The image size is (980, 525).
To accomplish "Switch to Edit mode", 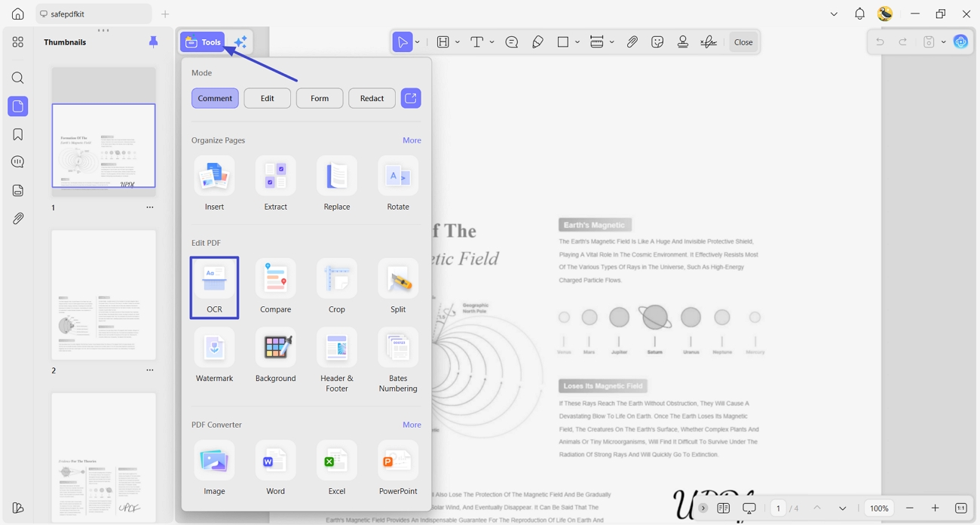I will [268, 98].
